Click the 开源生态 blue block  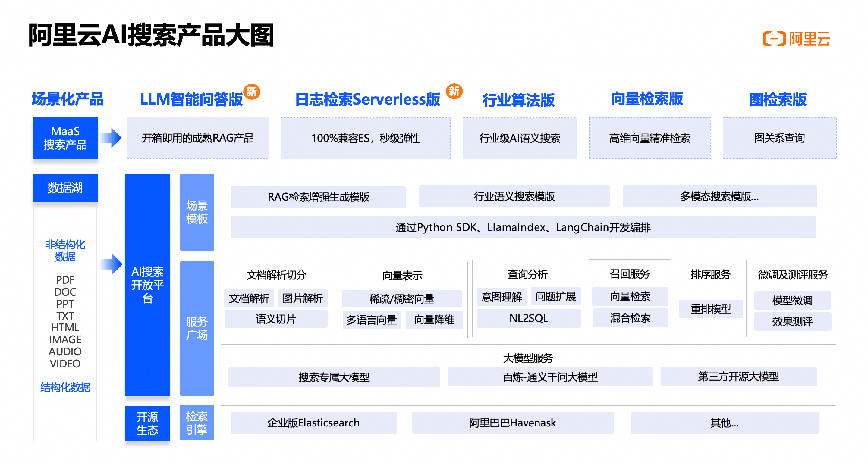point(147,423)
